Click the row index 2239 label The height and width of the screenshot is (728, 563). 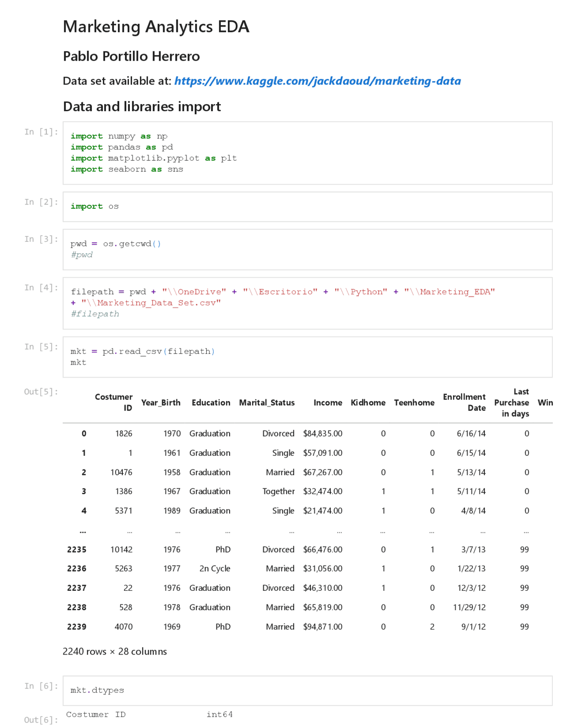77,626
